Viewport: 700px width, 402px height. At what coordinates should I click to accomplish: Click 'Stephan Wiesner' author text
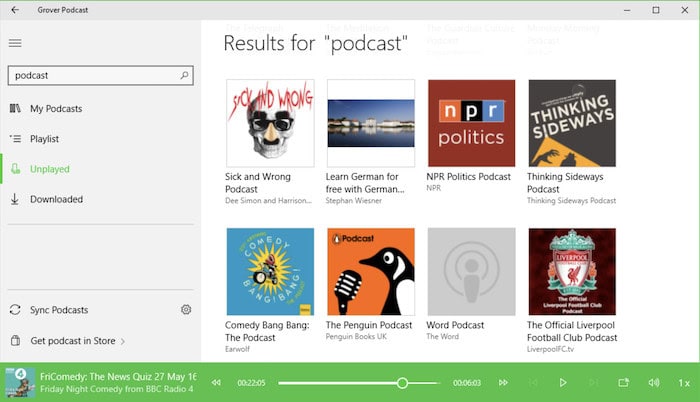(x=354, y=201)
